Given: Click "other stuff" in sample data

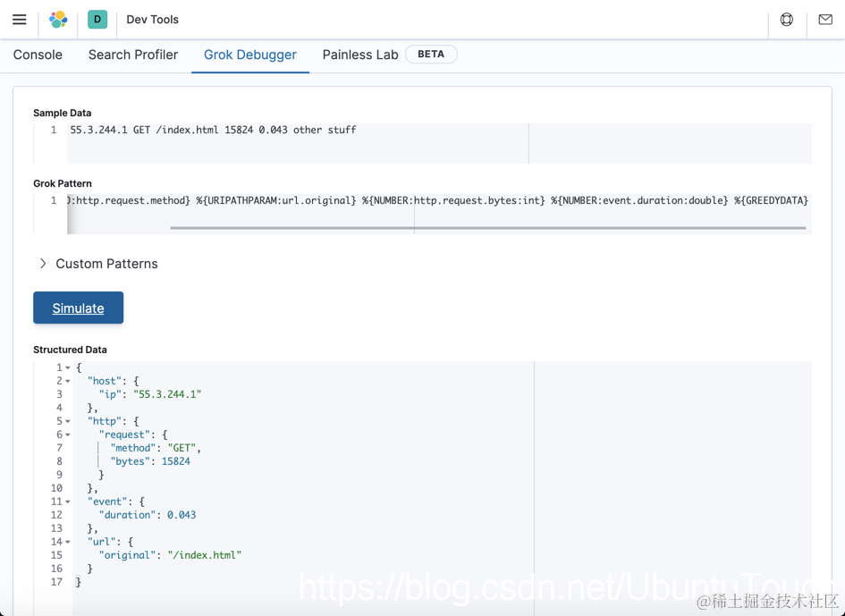Looking at the screenshot, I should click(325, 130).
